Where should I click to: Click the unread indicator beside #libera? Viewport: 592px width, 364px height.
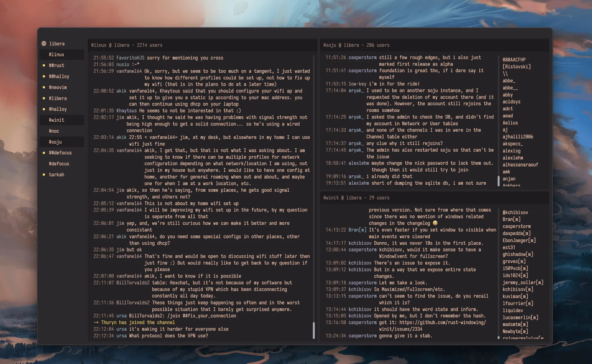pos(44,98)
